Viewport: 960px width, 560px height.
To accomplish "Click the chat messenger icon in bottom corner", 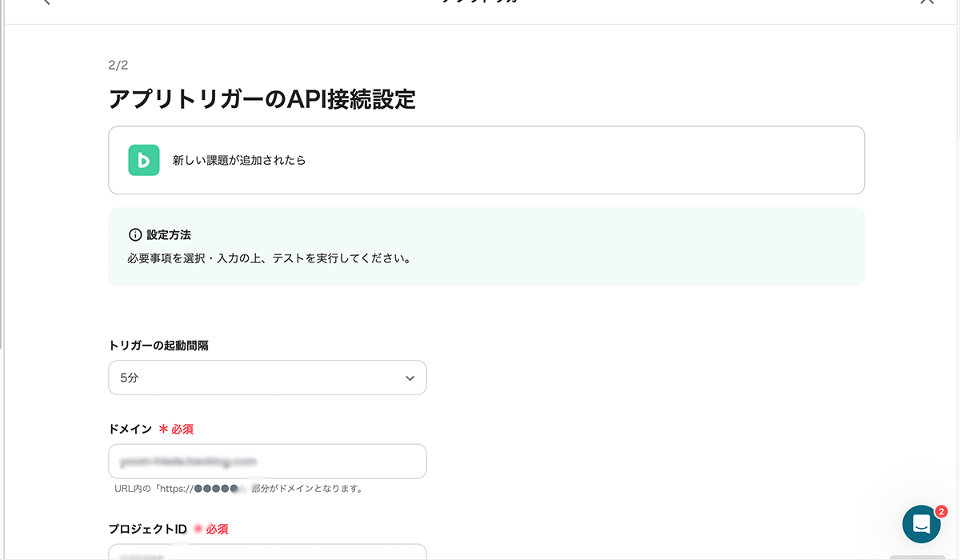I will (922, 524).
